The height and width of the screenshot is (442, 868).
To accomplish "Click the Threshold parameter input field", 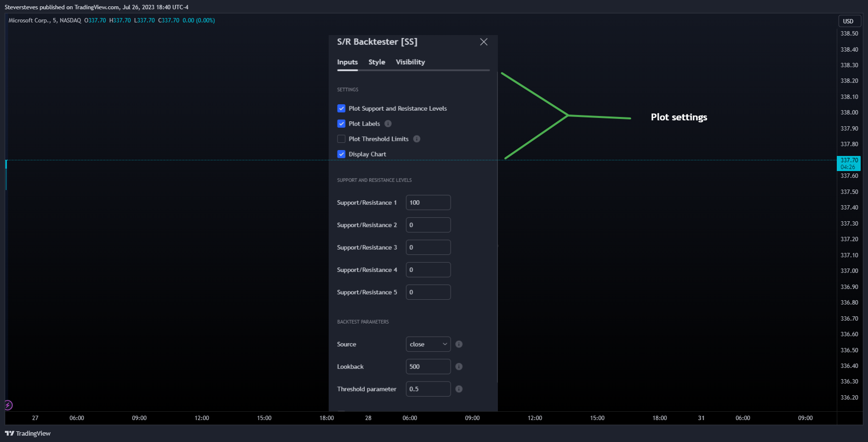I will tap(428, 389).
